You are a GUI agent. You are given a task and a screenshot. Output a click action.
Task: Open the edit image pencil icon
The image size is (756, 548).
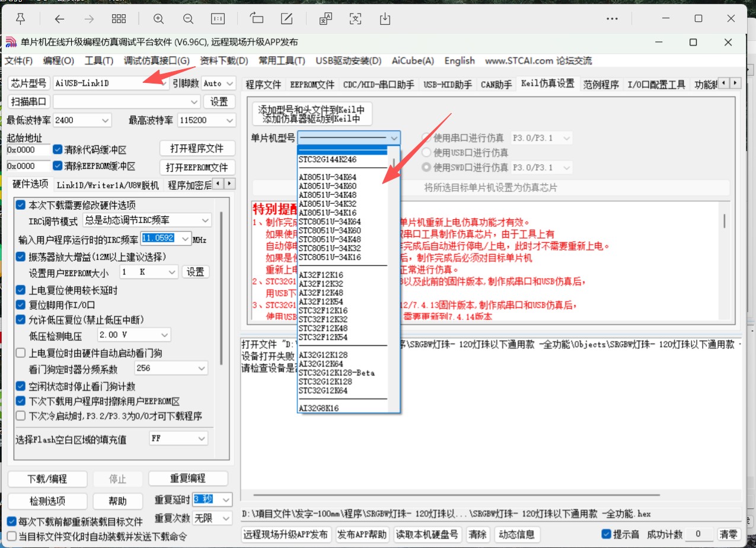(286, 19)
